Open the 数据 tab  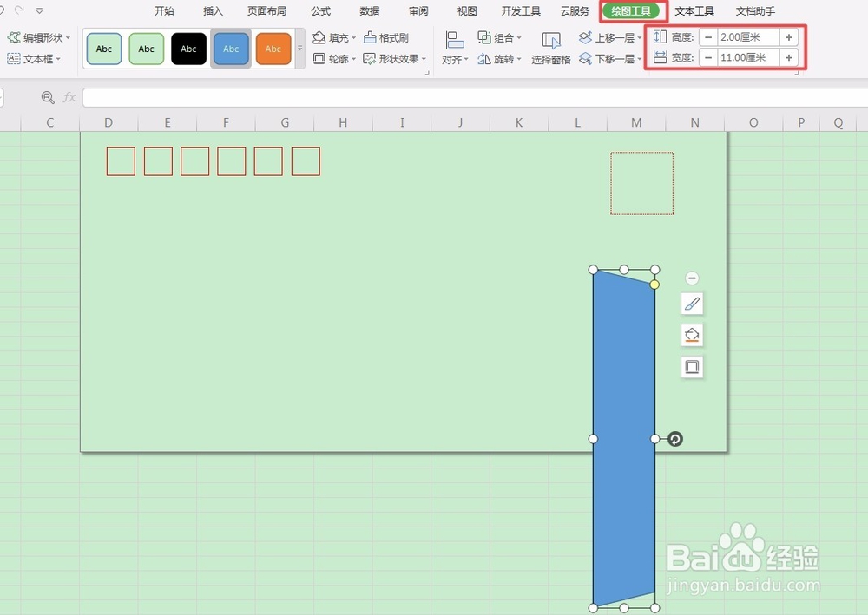[x=369, y=11]
